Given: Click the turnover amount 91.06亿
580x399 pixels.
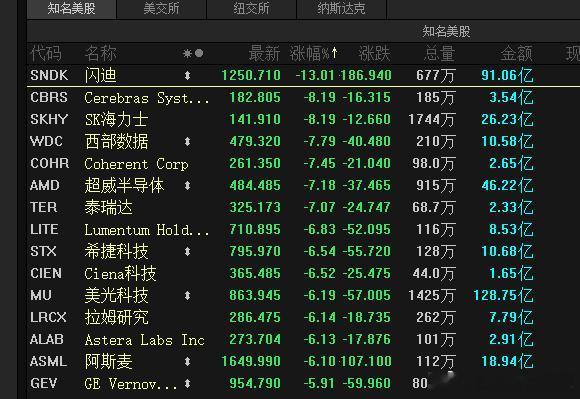Looking at the screenshot, I should tap(507, 75).
